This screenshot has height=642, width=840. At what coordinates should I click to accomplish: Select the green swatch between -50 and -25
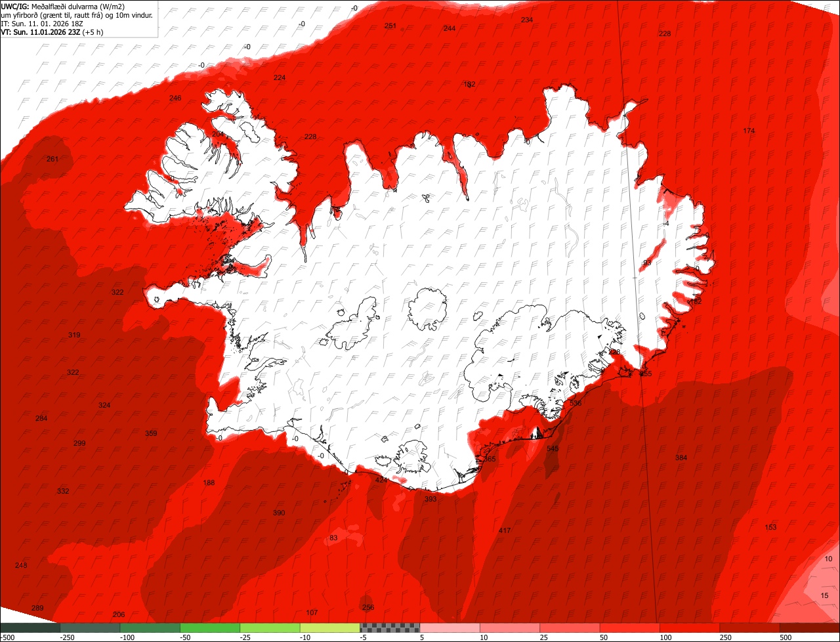(x=210, y=628)
